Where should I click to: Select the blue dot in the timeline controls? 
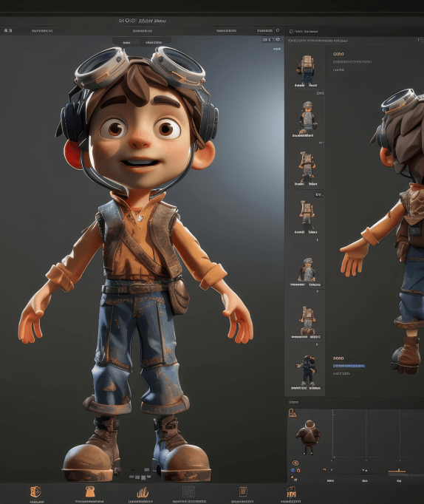tap(293, 470)
